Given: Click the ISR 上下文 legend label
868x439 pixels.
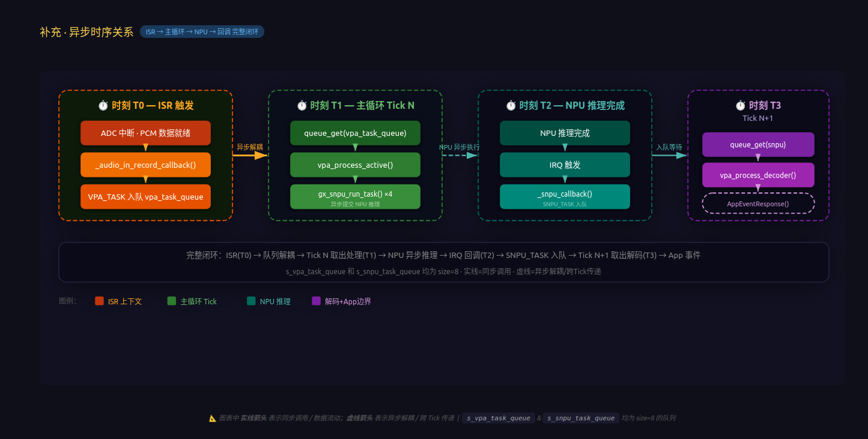Looking at the screenshot, I should click(125, 301).
